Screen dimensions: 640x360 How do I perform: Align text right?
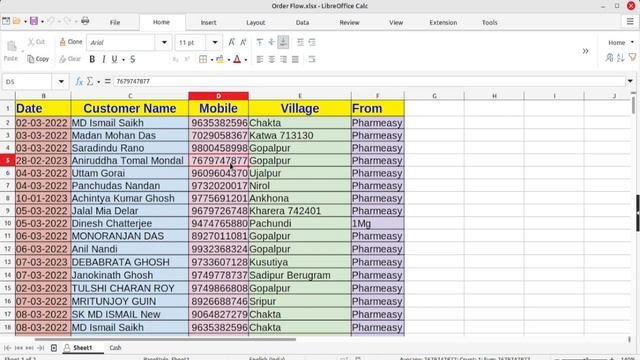283,60
